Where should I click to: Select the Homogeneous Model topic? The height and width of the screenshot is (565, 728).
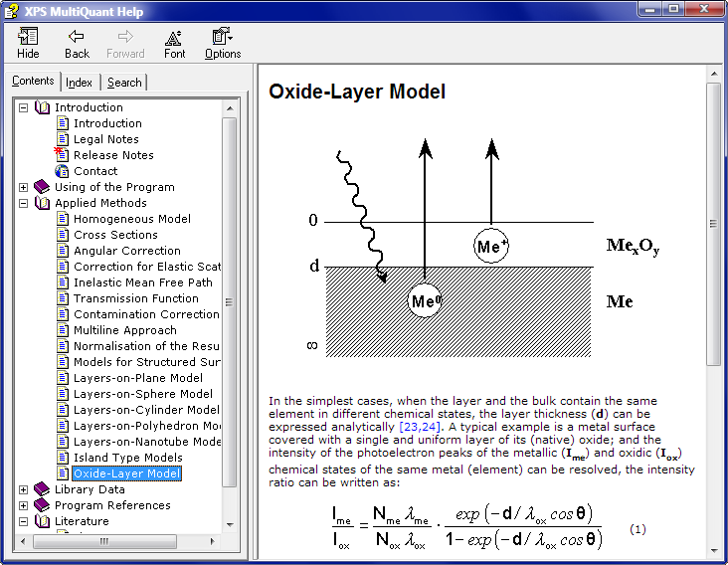(x=132, y=219)
